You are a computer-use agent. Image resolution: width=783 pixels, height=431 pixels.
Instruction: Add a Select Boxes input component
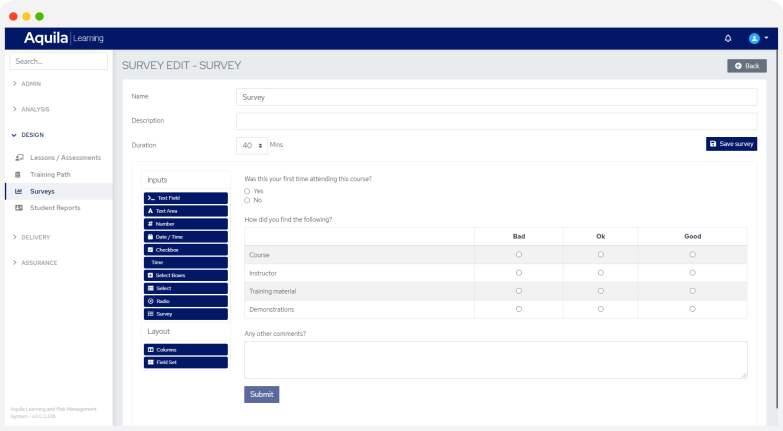[186, 275]
